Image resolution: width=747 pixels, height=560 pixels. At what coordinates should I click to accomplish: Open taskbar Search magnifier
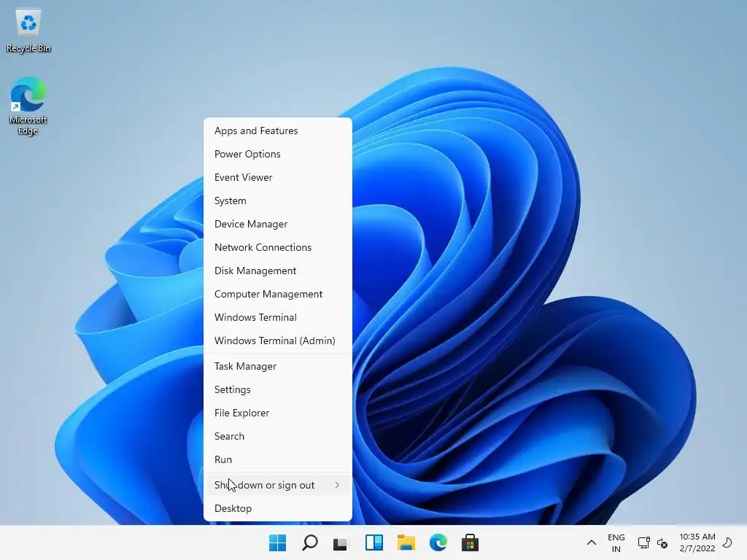(309, 542)
